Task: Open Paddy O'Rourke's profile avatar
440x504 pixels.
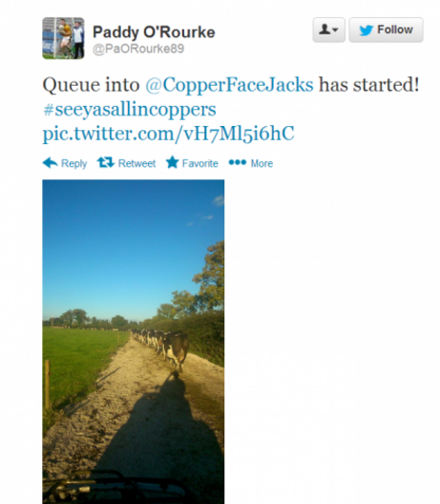Action: [63, 38]
